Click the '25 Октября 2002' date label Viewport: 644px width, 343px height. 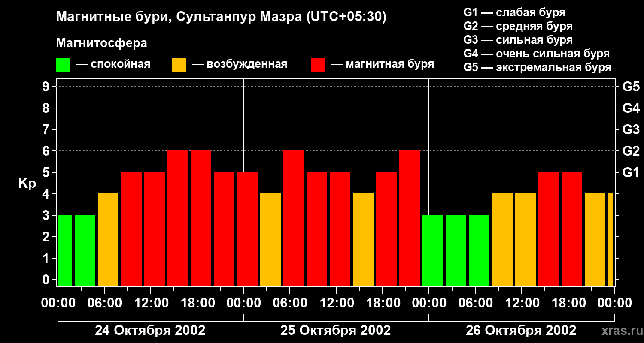pyautogui.click(x=336, y=331)
